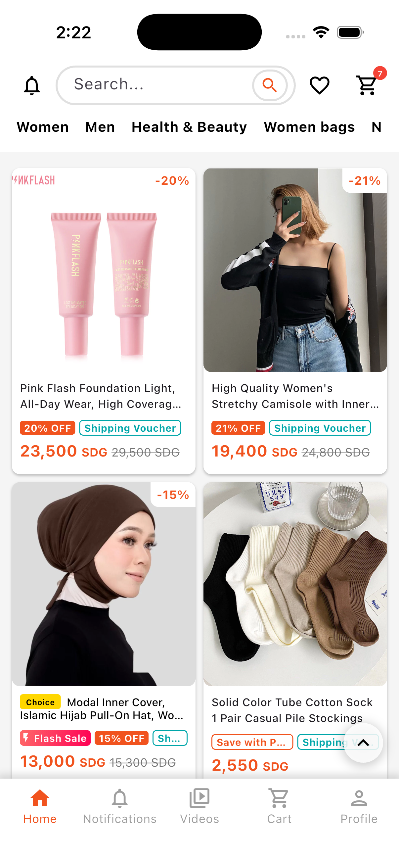Click the orange search magnifier button
This screenshot has height=868, width=399.
coord(270,85)
